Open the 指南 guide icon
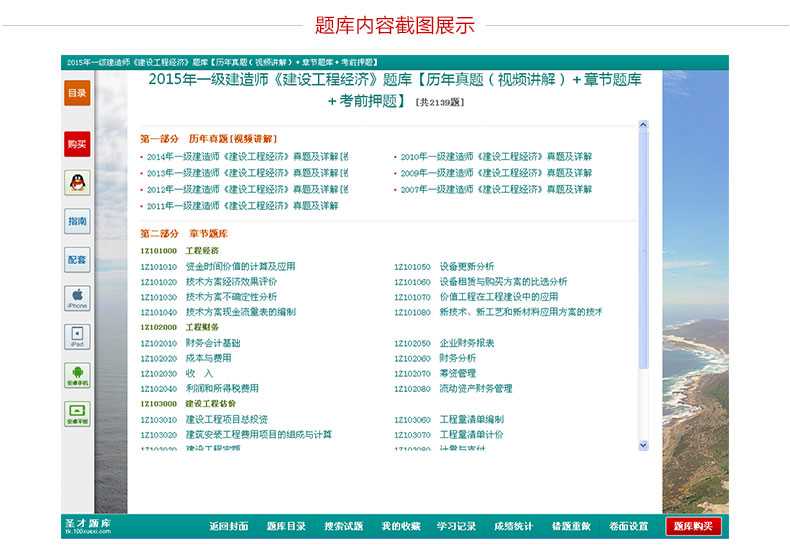 coord(77,221)
